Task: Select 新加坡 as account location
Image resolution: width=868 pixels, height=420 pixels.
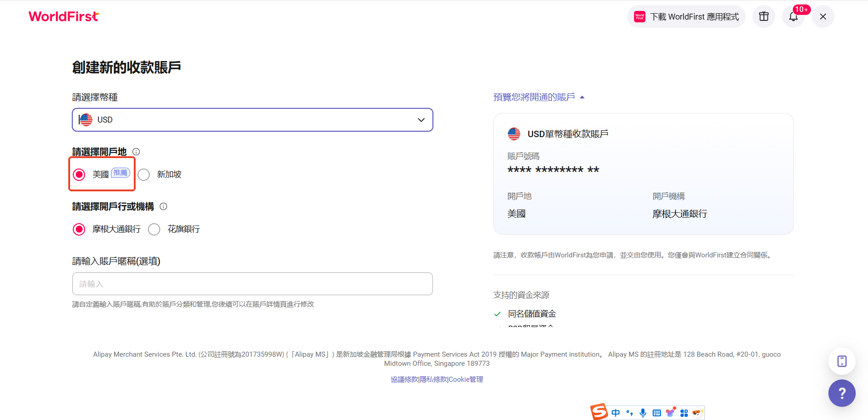Action: [144, 174]
